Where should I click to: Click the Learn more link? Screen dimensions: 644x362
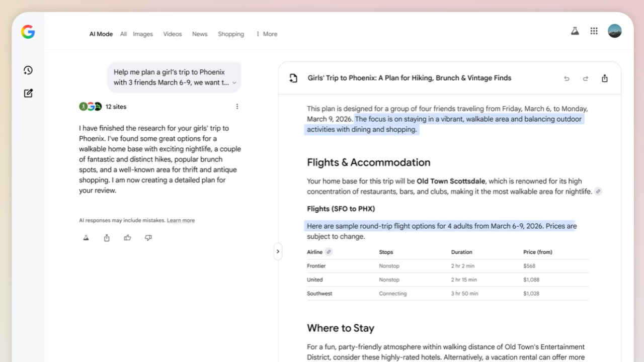[181, 220]
